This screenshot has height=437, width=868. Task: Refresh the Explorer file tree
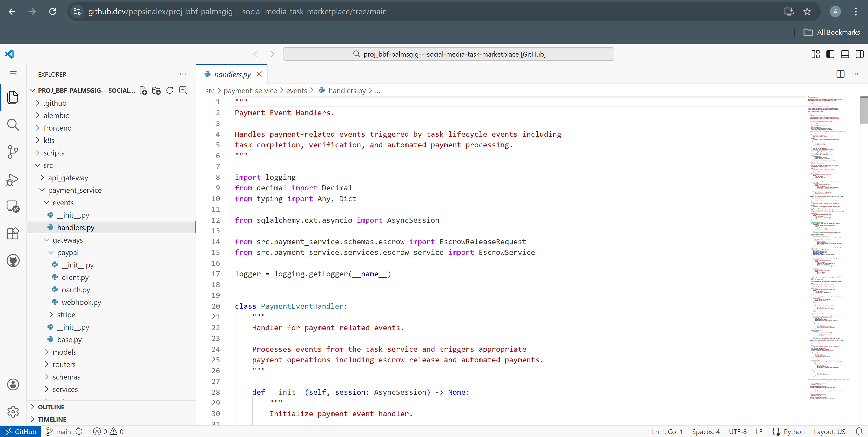(170, 90)
